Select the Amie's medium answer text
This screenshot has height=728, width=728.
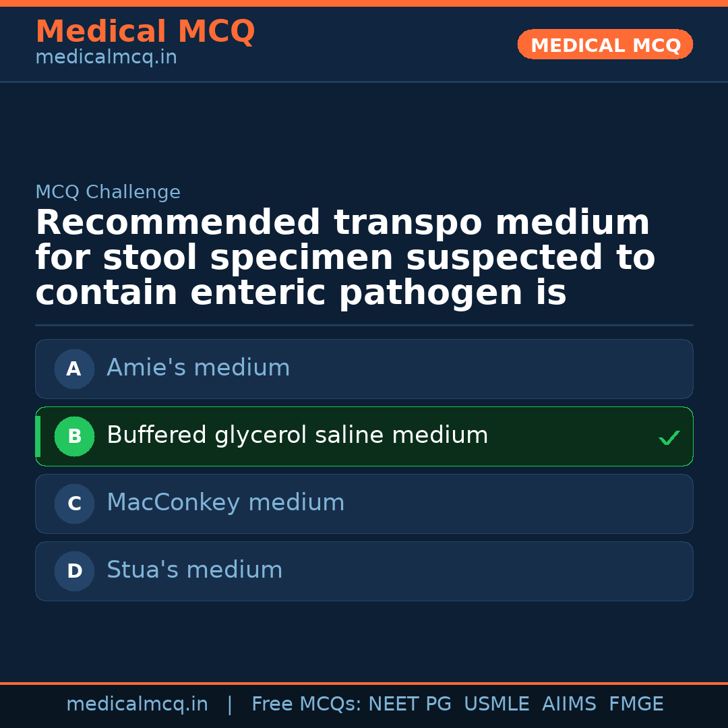[x=198, y=368]
